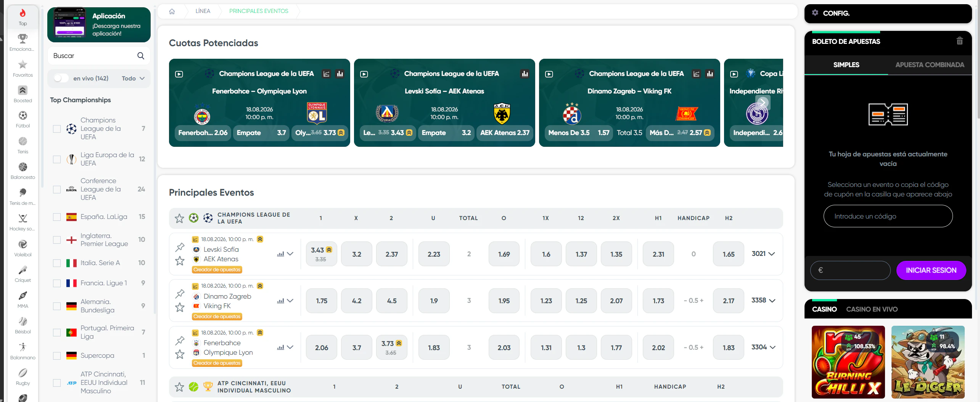Screen dimensions: 980x402
Task: Check Inglaterra Premier League checkbox
Action: click(x=57, y=240)
